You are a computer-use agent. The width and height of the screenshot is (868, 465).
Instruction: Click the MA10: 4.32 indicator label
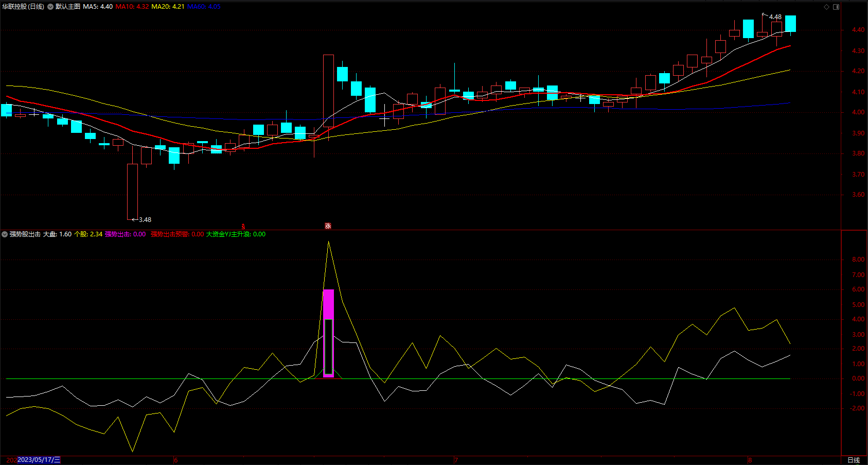(132, 7)
